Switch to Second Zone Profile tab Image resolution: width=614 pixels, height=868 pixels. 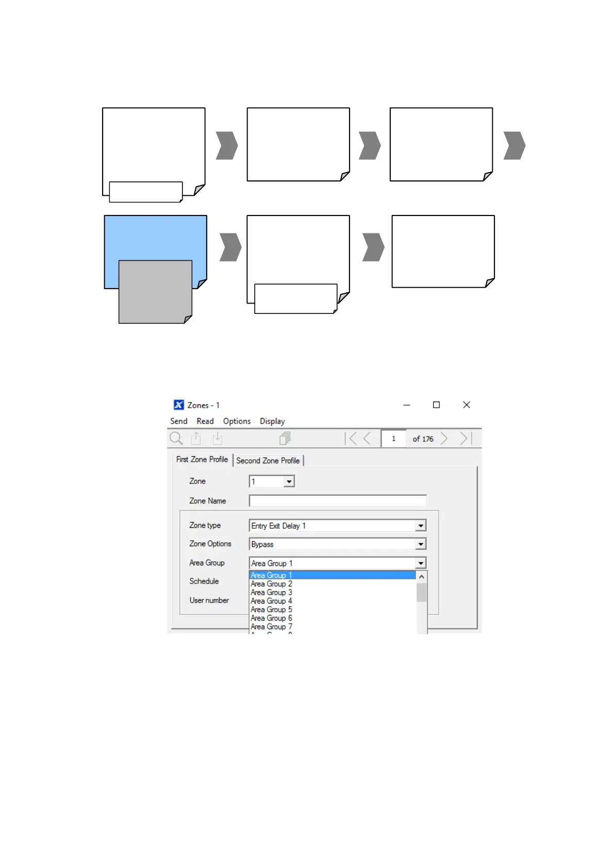click(x=268, y=461)
